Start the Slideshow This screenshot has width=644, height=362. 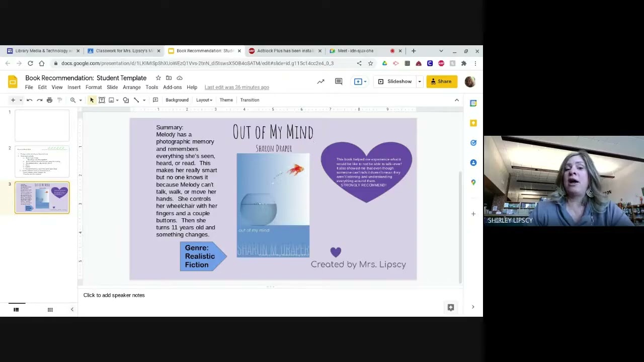click(395, 81)
